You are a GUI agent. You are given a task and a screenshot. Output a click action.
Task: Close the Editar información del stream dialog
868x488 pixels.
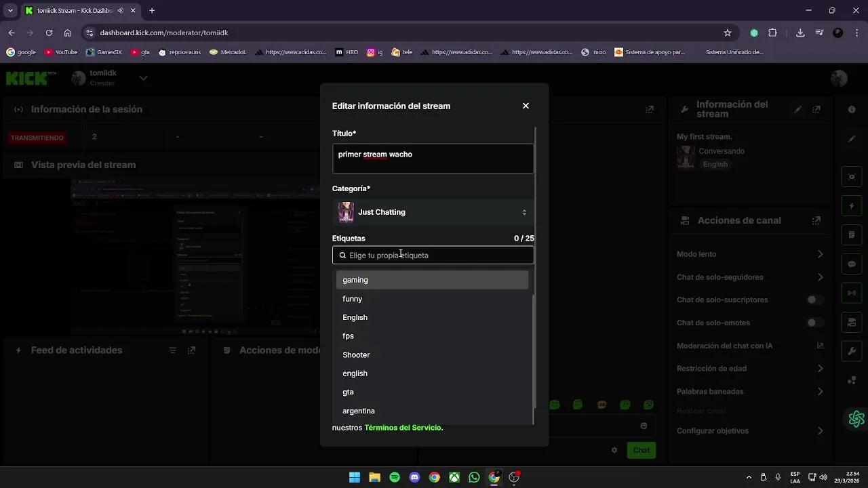[x=526, y=106]
